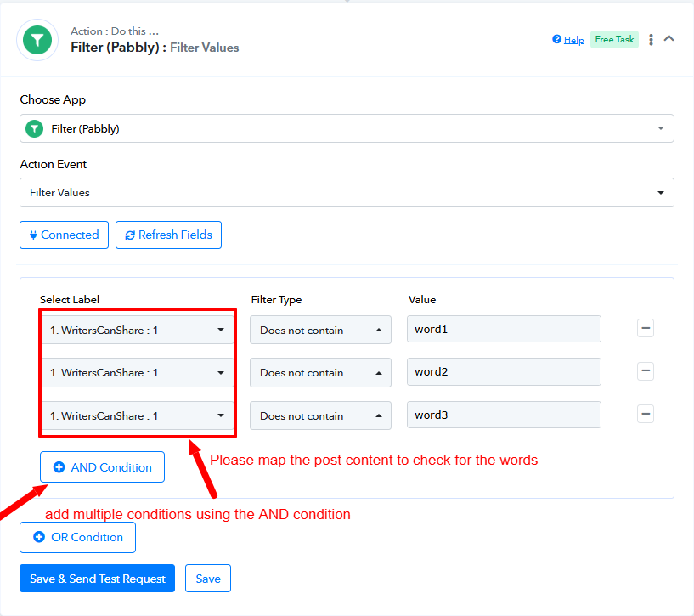Open the Action Event Filter Values dropdown
The image size is (694, 616).
point(347,193)
